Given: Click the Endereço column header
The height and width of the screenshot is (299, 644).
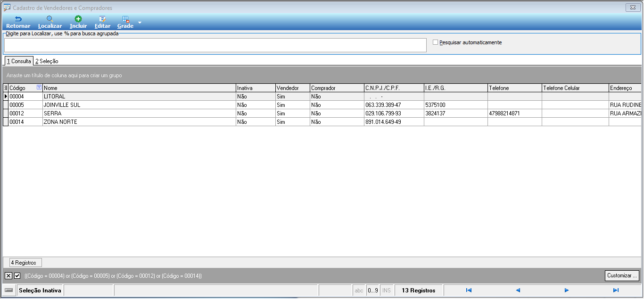Looking at the screenshot, I should pos(625,88).
